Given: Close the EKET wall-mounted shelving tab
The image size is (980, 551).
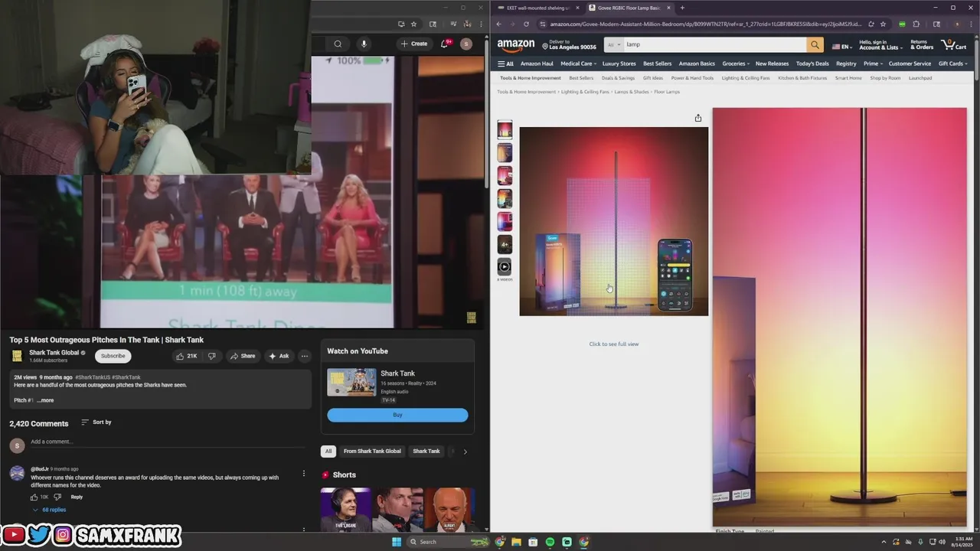Looking at the screenshot, I should [578, 8].
